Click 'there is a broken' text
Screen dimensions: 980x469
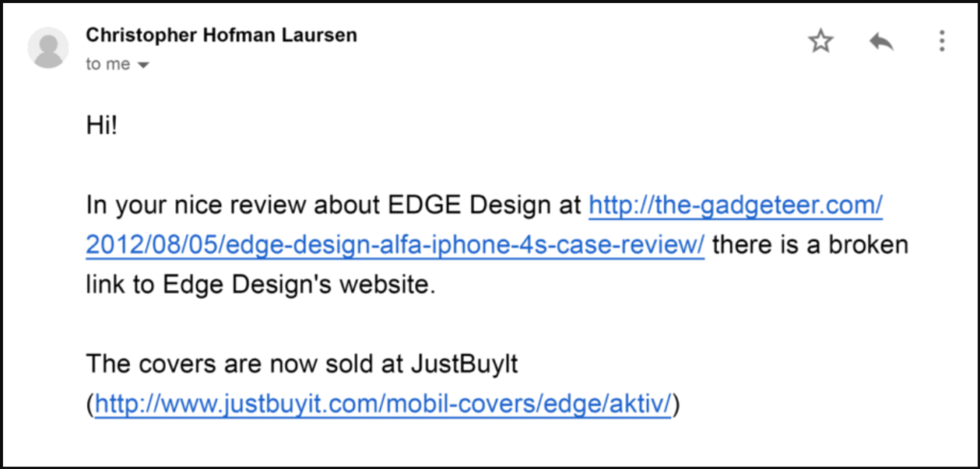tap(810, 245)
